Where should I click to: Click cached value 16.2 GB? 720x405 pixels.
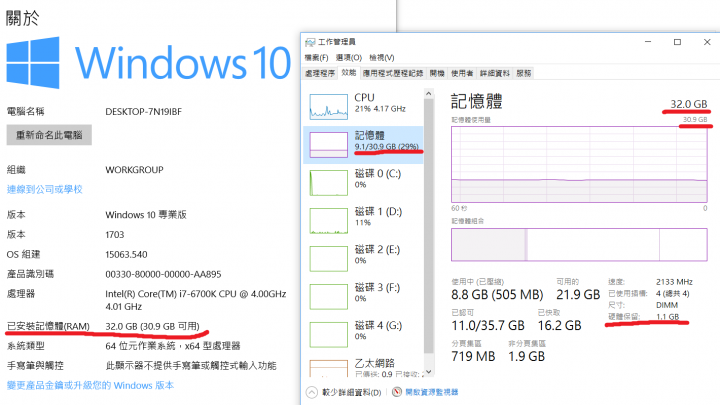560,326
